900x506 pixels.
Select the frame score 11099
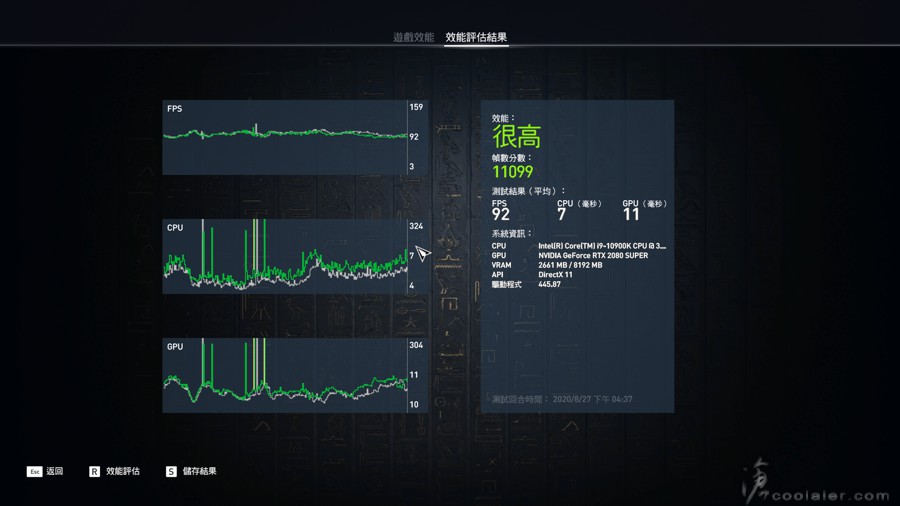(x=513, y=172)
